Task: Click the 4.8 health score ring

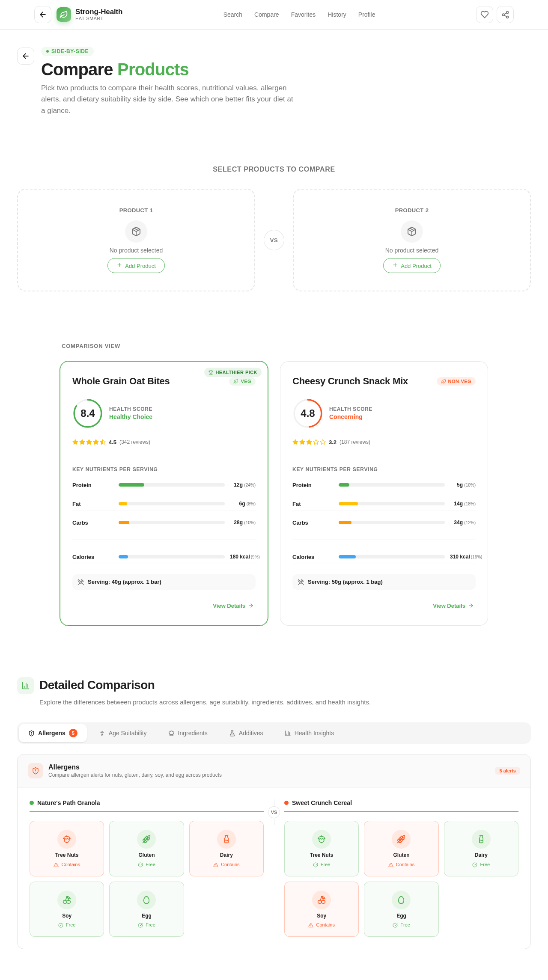Action: coord(308,413)
